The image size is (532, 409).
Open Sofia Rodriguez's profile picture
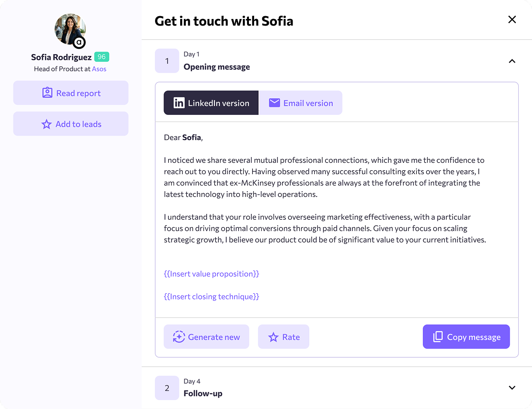tap(70, 29)
